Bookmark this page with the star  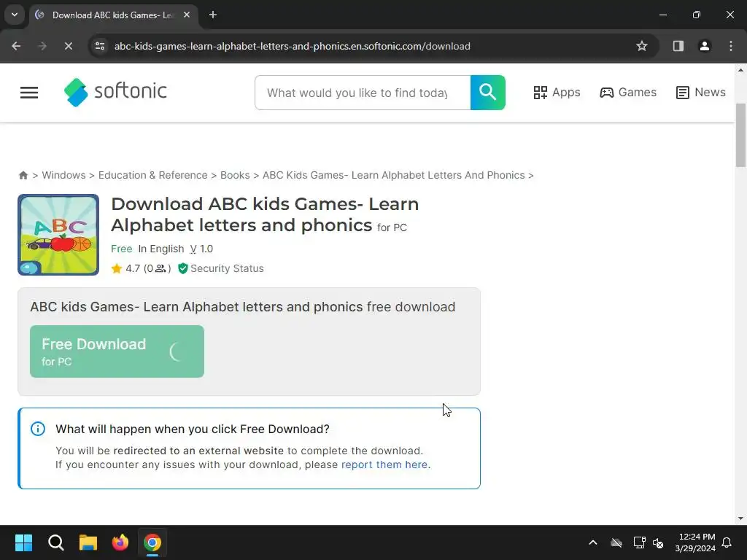(x=642, y=46)
